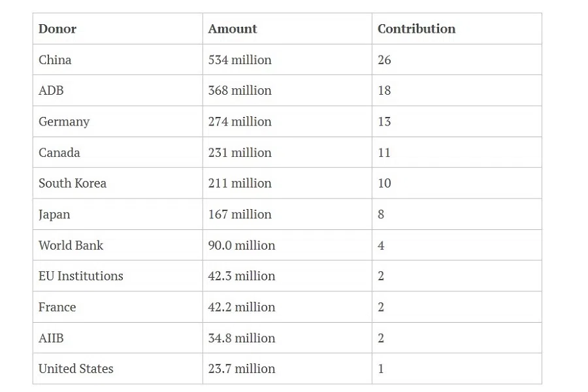
Task: Select the EU Institutions donor cell
Action: [x=81, y=276]
